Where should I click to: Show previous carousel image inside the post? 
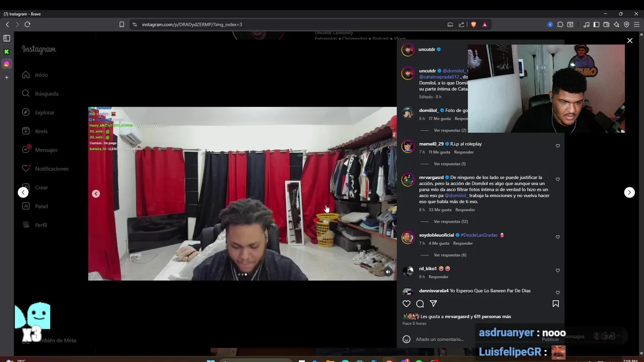click(x=96, y=194)
